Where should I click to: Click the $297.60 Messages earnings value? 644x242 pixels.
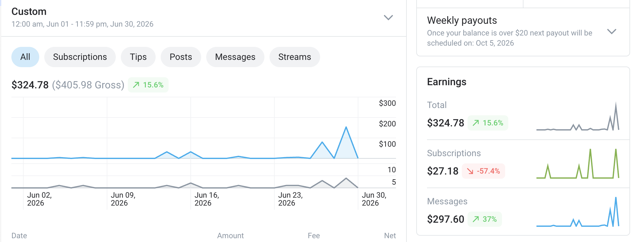tap(446, 219)
